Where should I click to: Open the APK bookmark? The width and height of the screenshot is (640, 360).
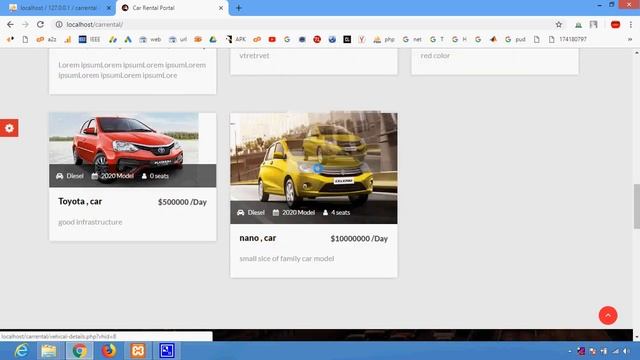(x=236, y=39)
